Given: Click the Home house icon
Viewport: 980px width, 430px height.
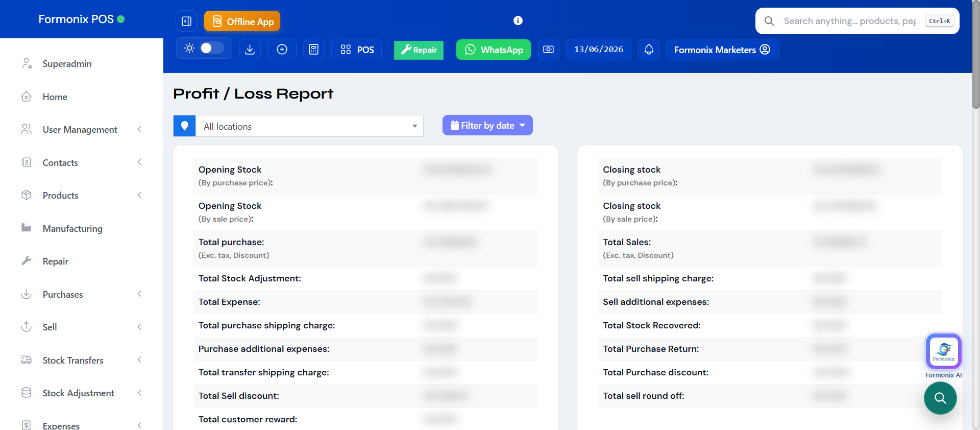Looking at the screenshot, I should (x=27, y=97).
